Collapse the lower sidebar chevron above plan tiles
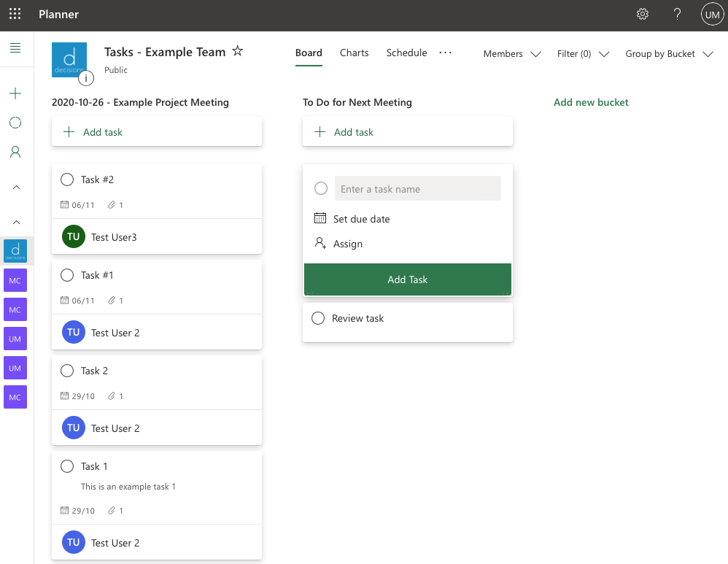 16,222
